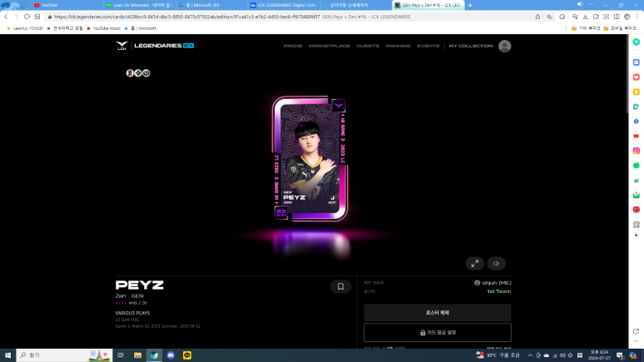Open the 기타 북마크 folder
The image size is (644, 362).
pos(586,28)
